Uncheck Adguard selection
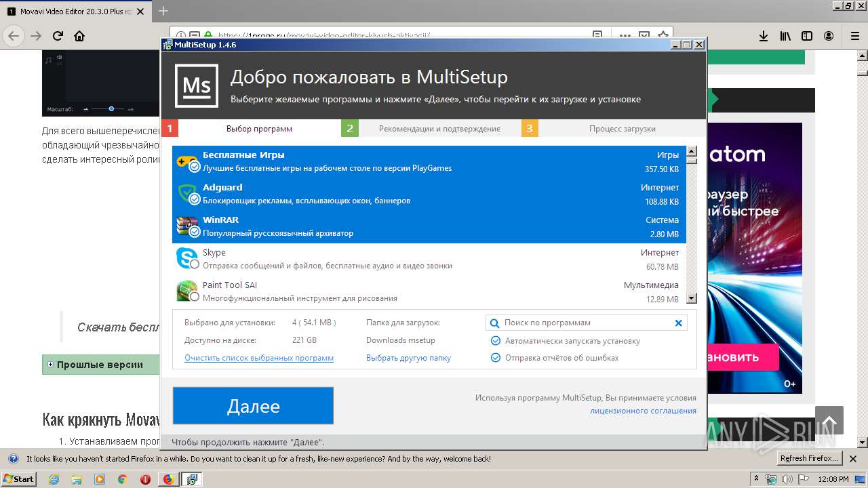The image size is (868, 488). (194, 199)
